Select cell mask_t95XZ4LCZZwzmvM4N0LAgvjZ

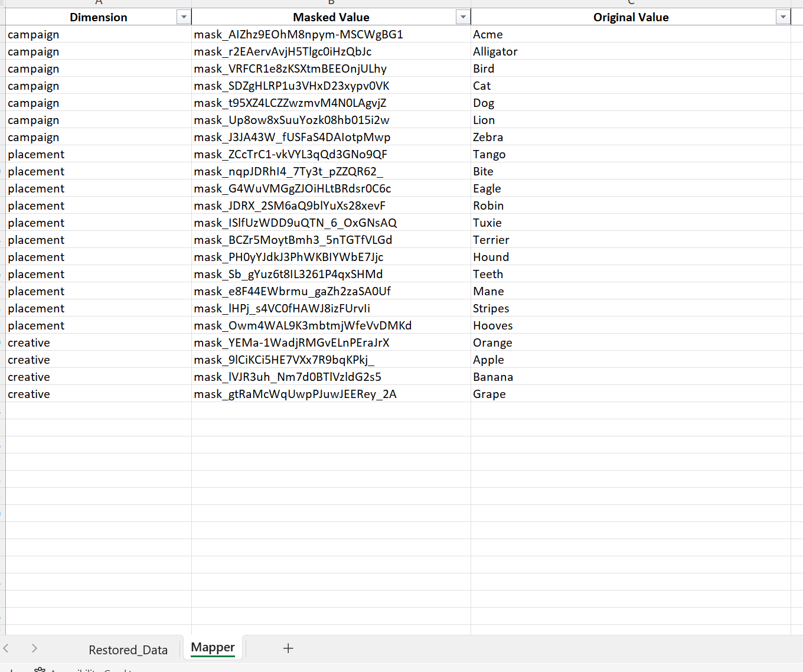331,103
